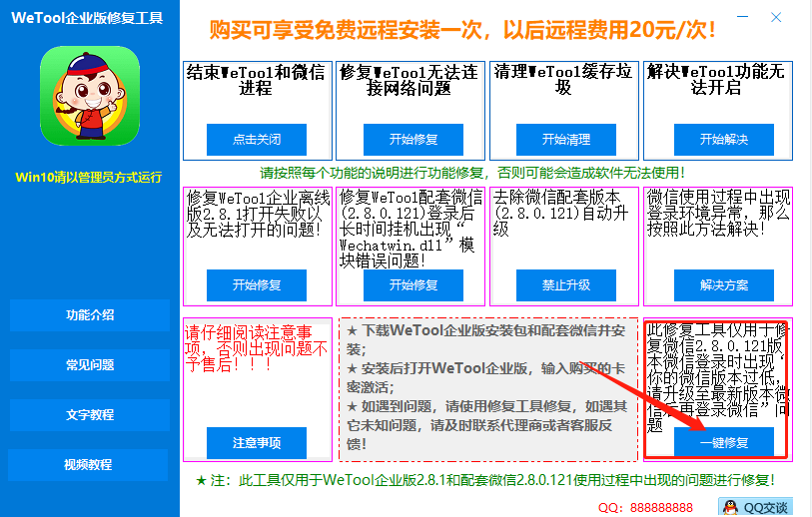
Task: Open 视频教程 in sidebar
Action: (88, 465)
